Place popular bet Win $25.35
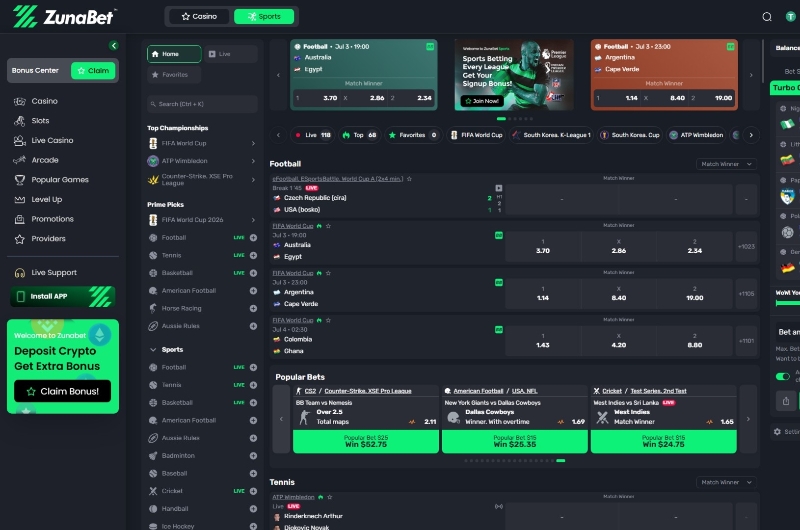Screen dimensions: 800x530 coord(515,442)
